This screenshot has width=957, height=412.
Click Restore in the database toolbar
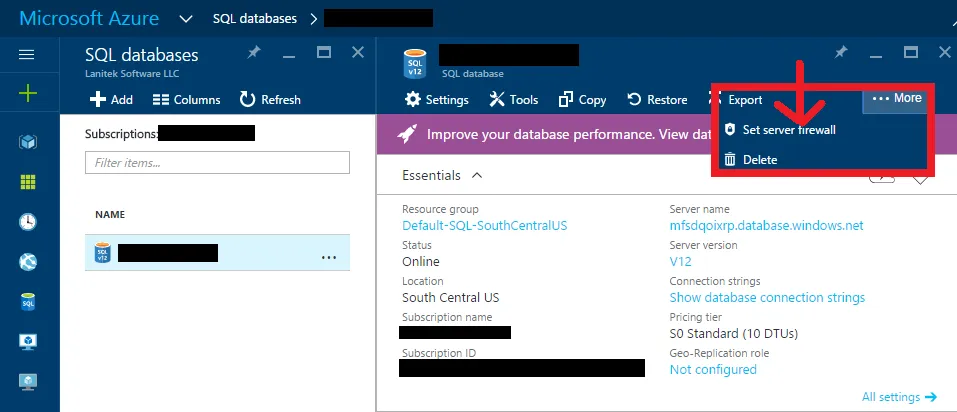click(657, 99)
